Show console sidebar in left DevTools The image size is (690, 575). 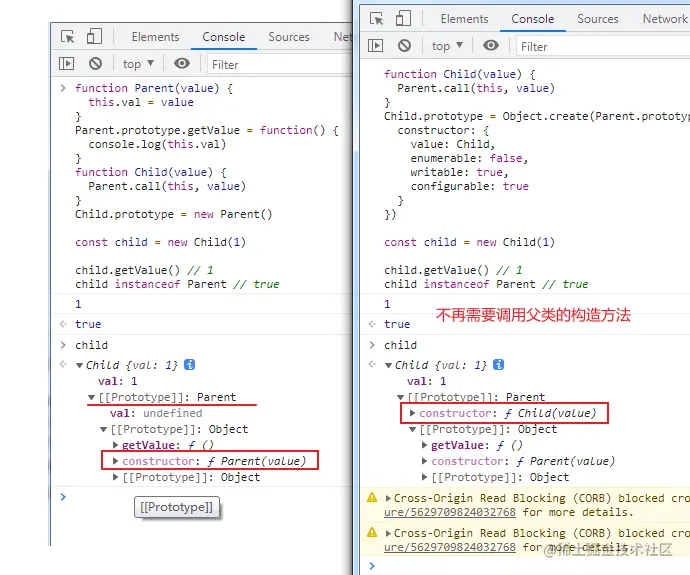click(x=66, y=64)
